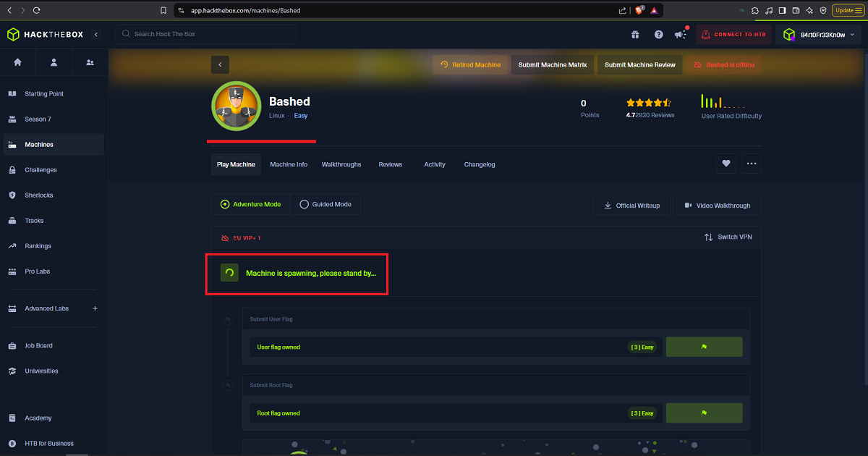
Task: Click Submit Machine Review button
Action: pos(640,64)
